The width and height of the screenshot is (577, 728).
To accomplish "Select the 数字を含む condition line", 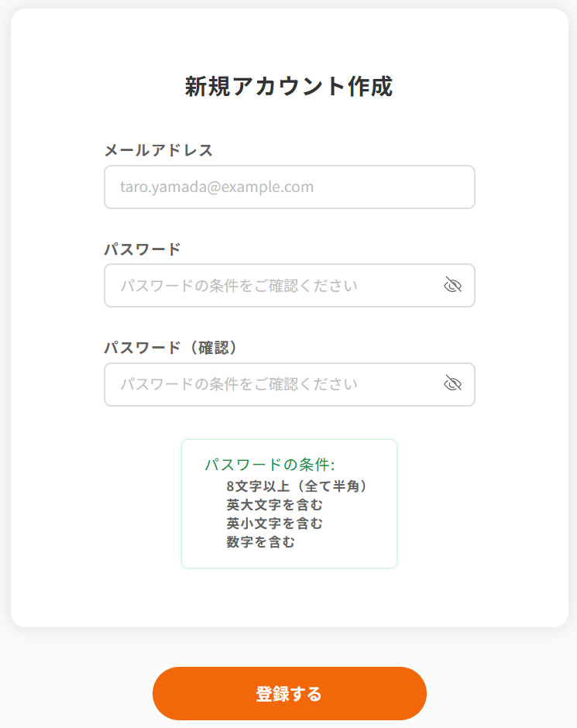I will (x=260, y=542).
